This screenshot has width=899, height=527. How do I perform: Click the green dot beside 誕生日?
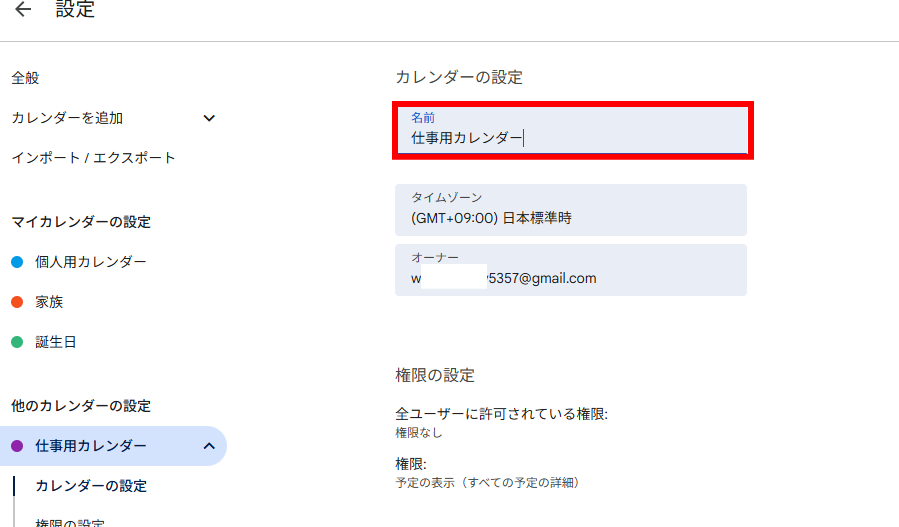pos(17,342)
